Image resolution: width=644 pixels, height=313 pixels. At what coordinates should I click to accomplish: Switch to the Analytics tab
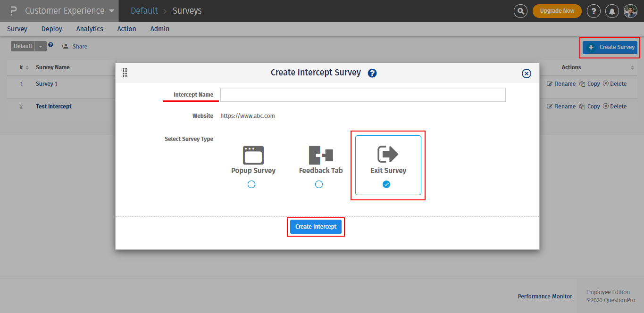click(89, 29)
